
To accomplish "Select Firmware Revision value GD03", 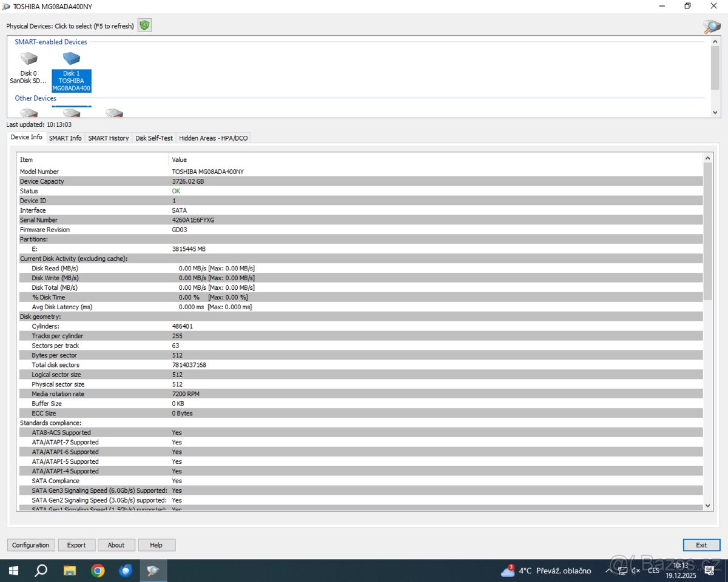I will click(180, 230).
